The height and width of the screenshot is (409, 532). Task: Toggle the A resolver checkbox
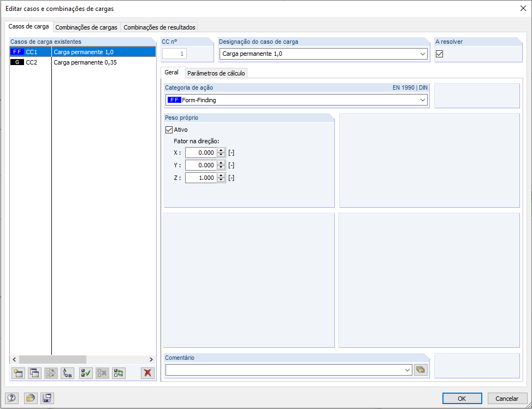click(439, 54)
